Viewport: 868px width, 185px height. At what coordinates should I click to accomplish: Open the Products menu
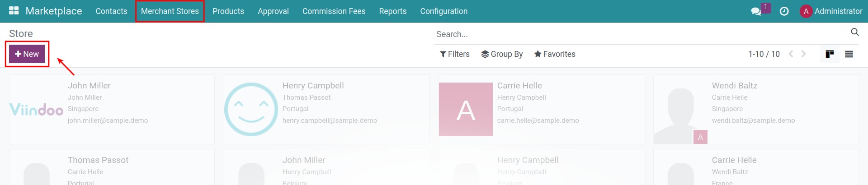pyautogui.click(x=228, y=11)
